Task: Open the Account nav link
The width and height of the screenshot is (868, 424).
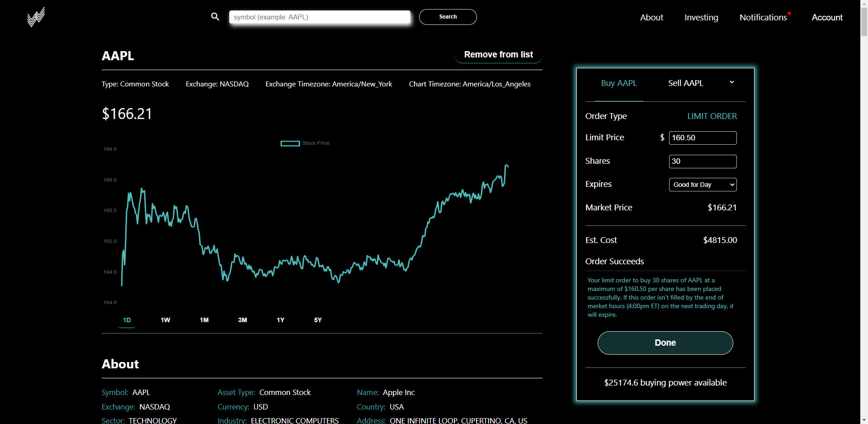Action: tap(827, 18)
